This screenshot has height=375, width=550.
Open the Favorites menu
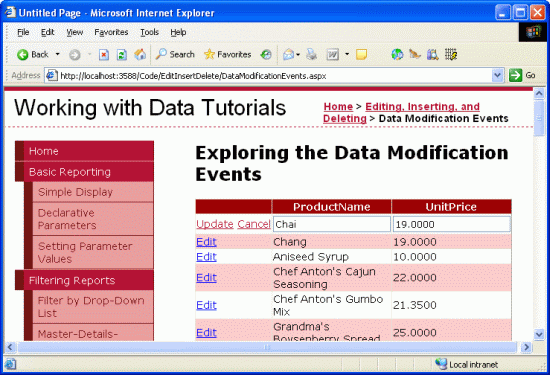click(111, 32)
